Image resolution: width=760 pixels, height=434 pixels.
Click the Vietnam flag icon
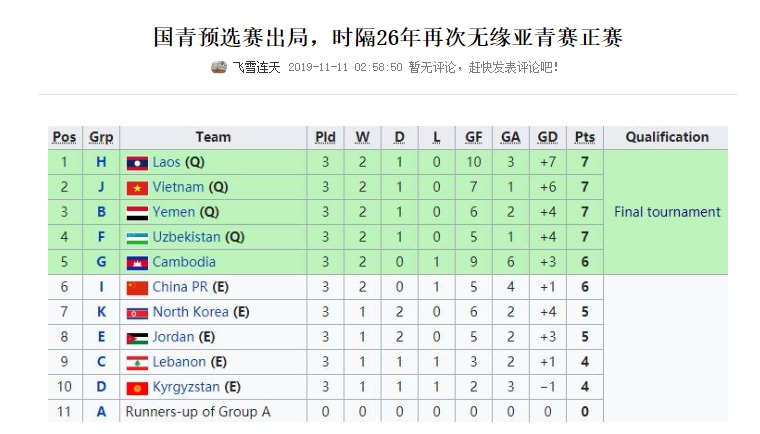(137, 188)
